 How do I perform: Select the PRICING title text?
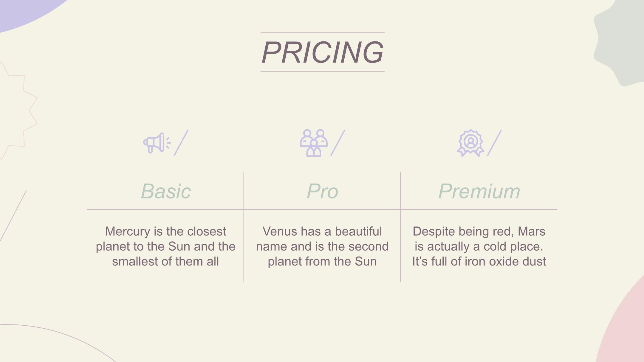click(323, 52)
